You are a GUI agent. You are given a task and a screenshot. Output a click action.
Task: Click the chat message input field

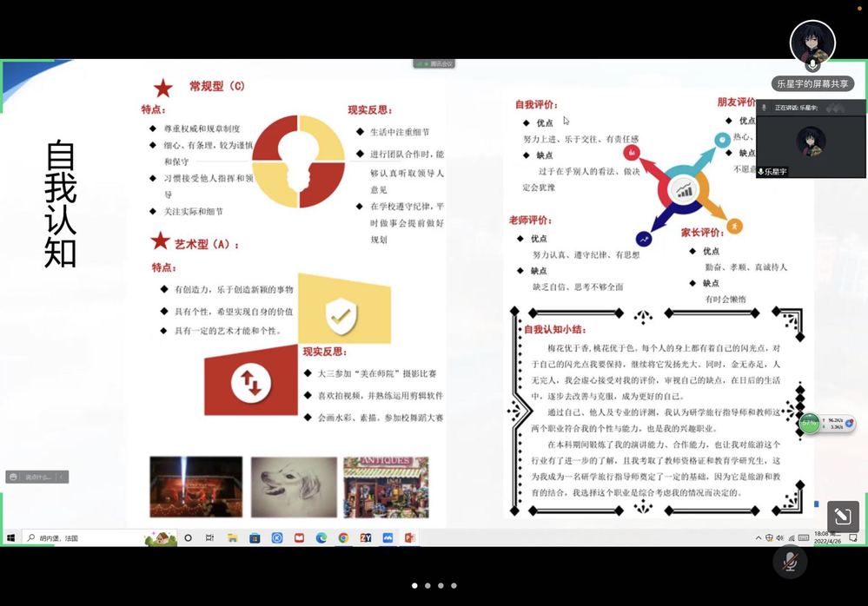coord(37,477)
